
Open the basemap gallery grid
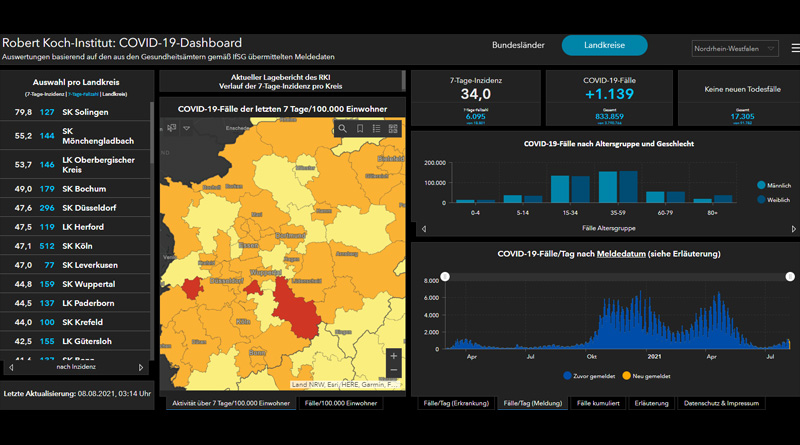click(393, 129)
